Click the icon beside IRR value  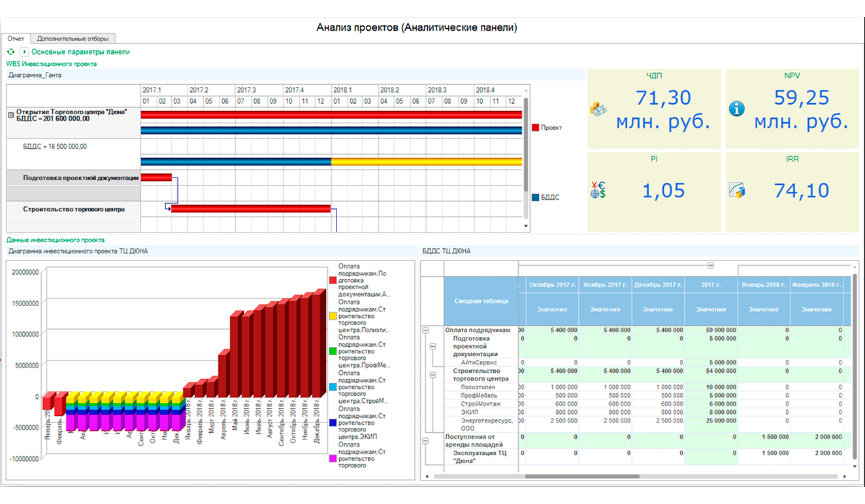coord(737,190)
